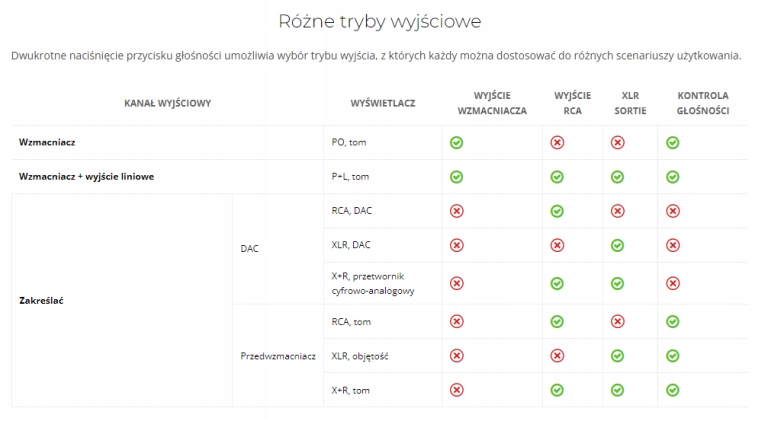Screen dimensions: 768x421
Task: Click red cross for XLR, objętość RCA output
Action: (x=557, y=355)
